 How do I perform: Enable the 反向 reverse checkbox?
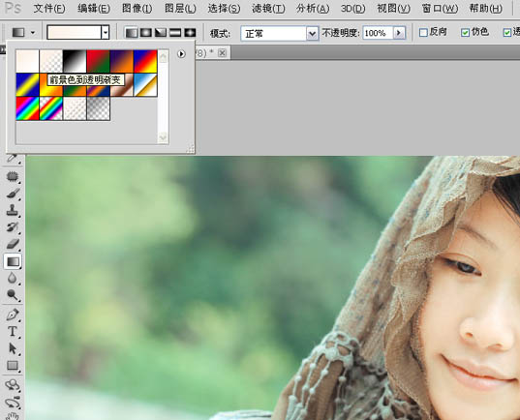tap(423, 33)
